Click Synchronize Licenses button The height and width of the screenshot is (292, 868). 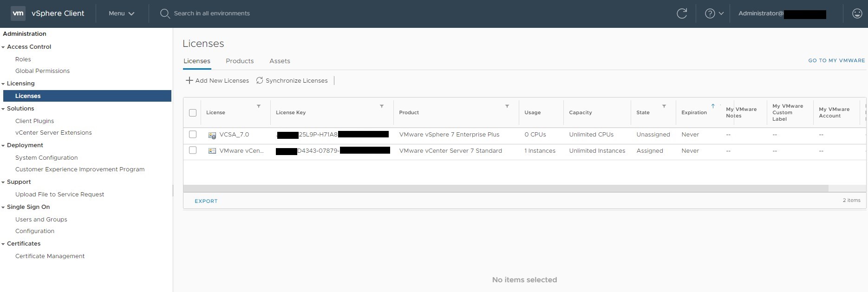point(292,80)
